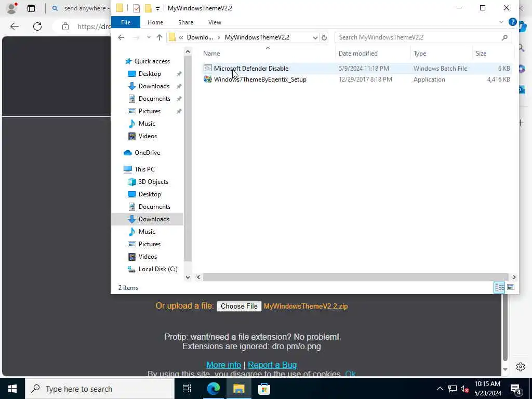The image size is (532, 399).
Task: Reload the page in Edge browser
Action: pos(37,26)
